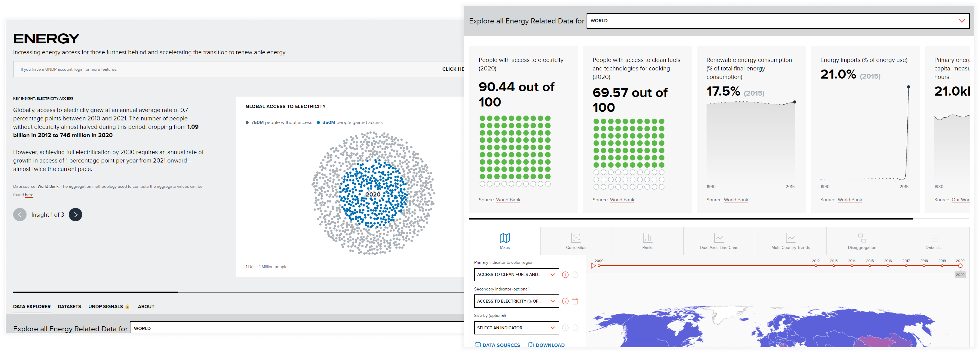Click the 2020 handle on the year slider

coord(960,265)
